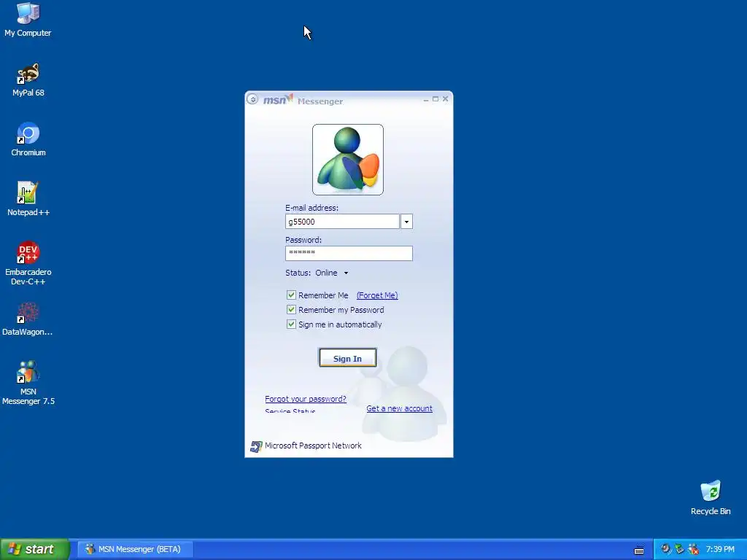
Task: Select the Chromium desktop shortcut
Action: click(28, 139)
